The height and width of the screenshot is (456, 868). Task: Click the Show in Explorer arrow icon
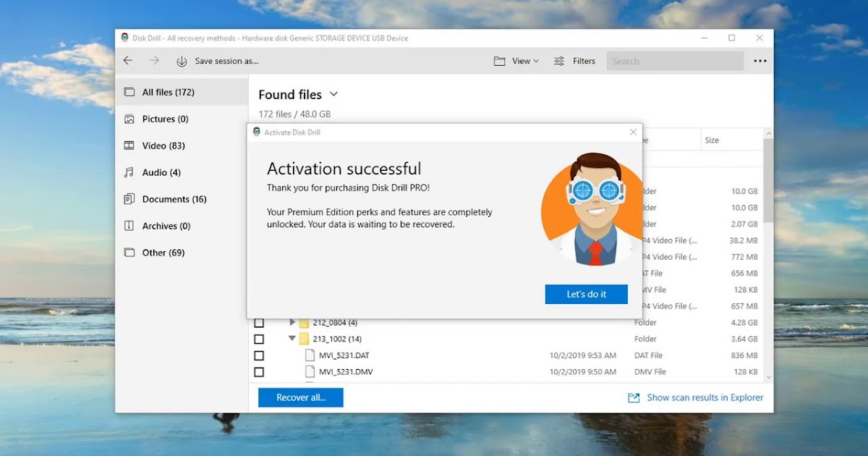[x=634, y=398]
